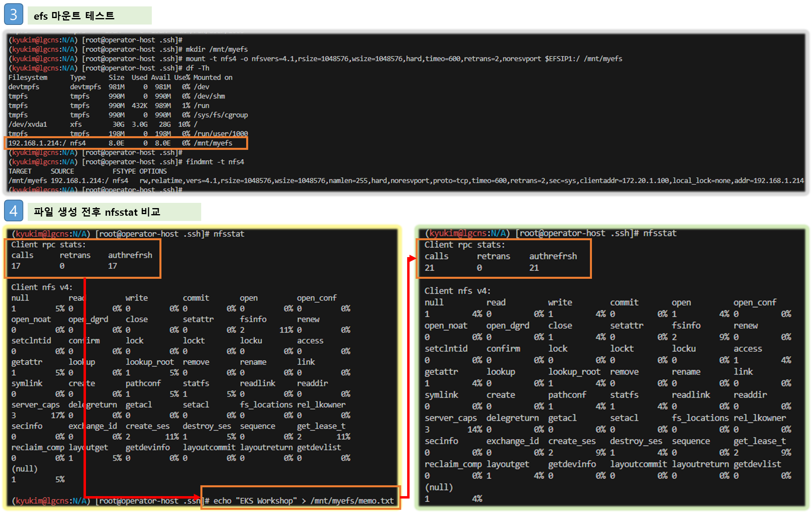Click the df -Th command line

pos(197,68)
